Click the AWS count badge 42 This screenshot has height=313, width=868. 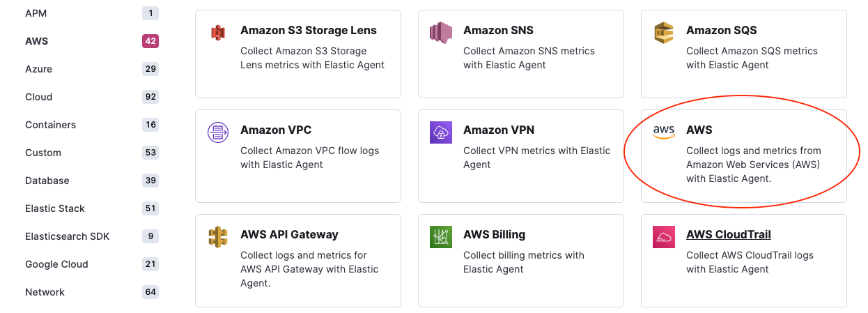pyautogui.click(x=150, y=41)
